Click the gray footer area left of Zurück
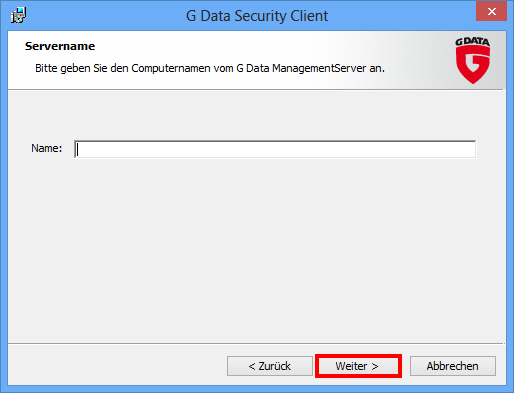The height and width of the screenshot is (393, 514). [x=117, y=366]
